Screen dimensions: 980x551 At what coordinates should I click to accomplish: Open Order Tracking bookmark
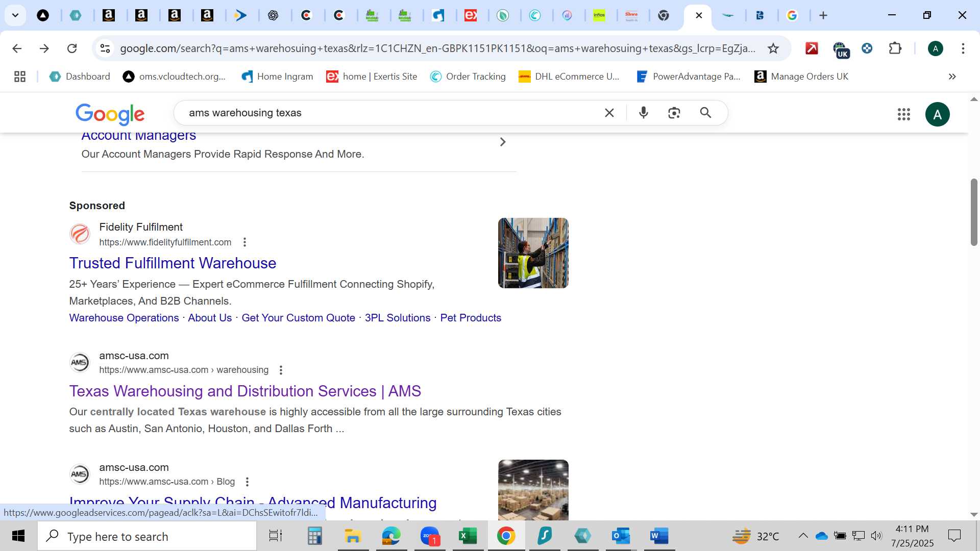[468, 77]
